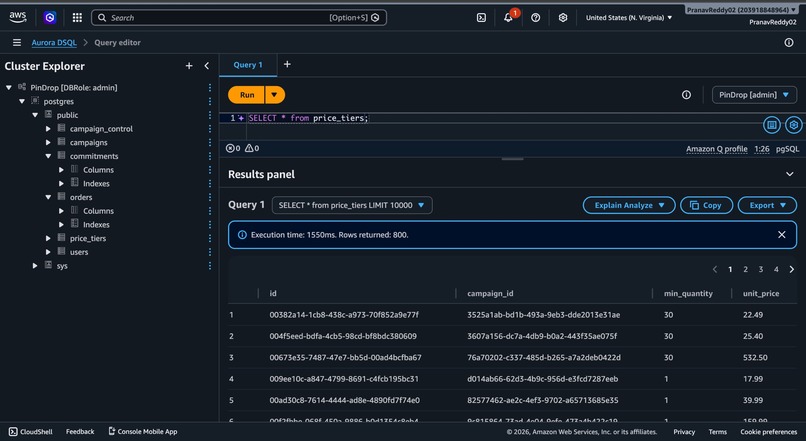Screen dimensions: 806x441
Task: Collapse the postgres database node
Action: pos(22,101)
